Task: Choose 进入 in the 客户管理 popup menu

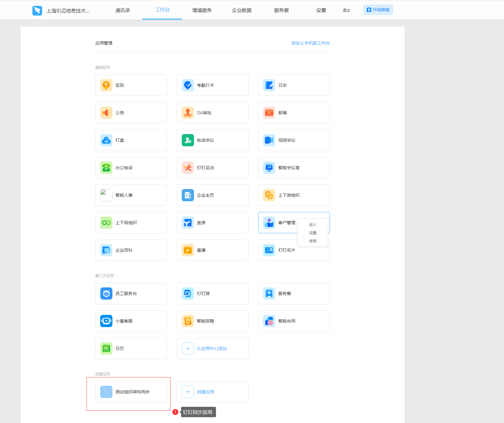Action: [313, 225]
